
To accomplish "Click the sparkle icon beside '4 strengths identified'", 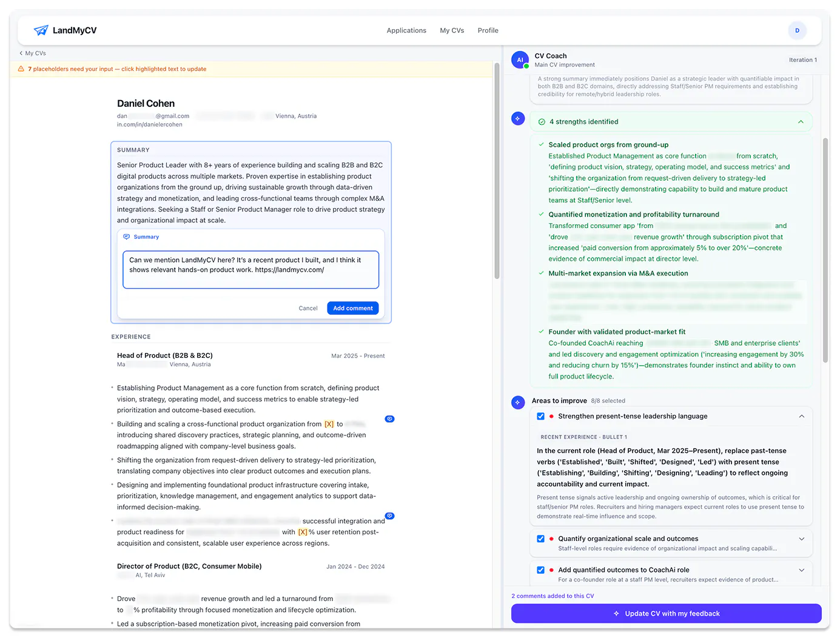I will 517,119.
